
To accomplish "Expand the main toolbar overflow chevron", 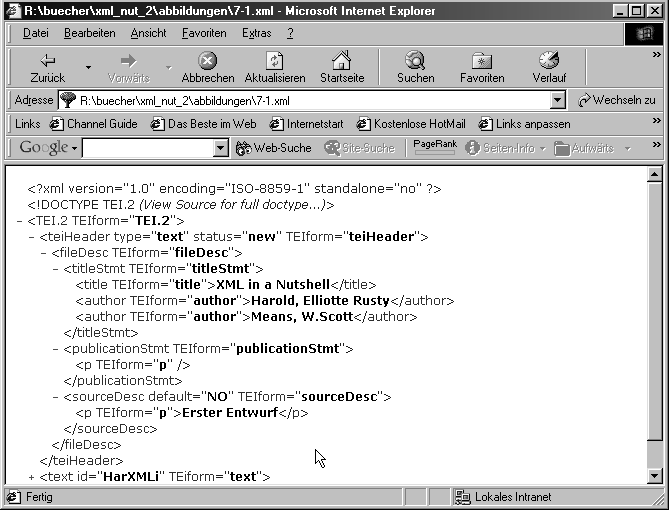I will (x=657, y=55).
